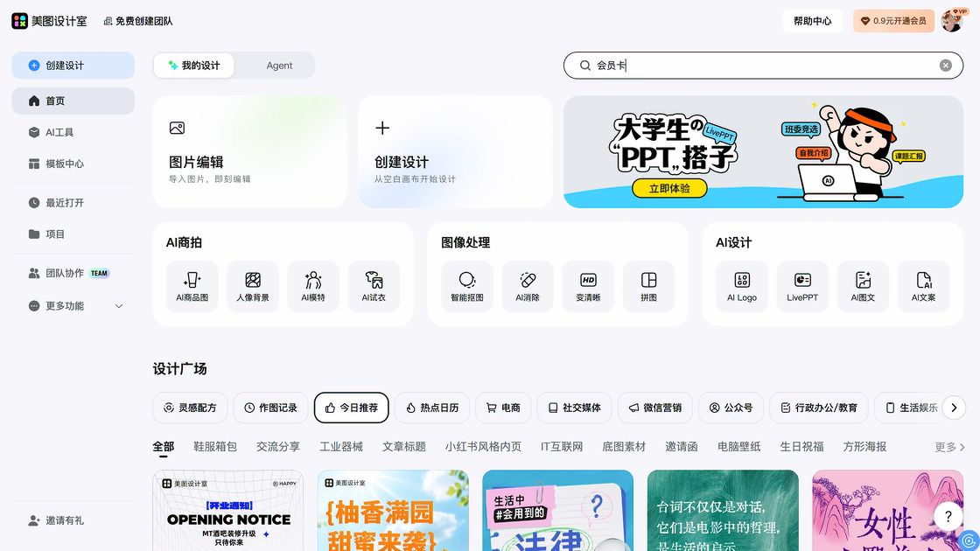Select the 鞋服箱包 category tab

point(215,447)
